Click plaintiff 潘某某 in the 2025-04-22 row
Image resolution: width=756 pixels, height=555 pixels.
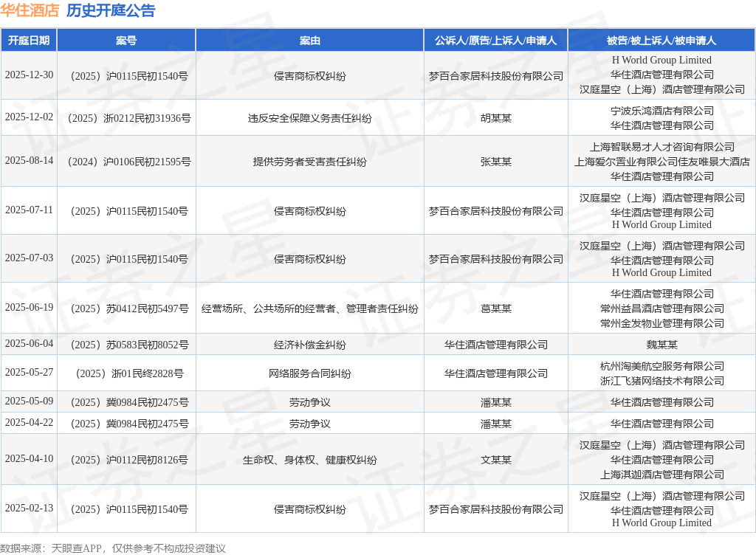coord(496,424)
